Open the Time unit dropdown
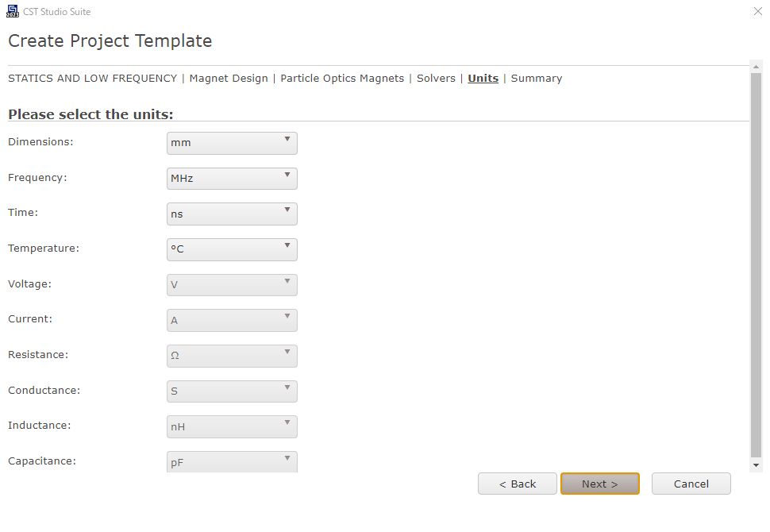This screenshot has width=770, height=532. point(232,214)
